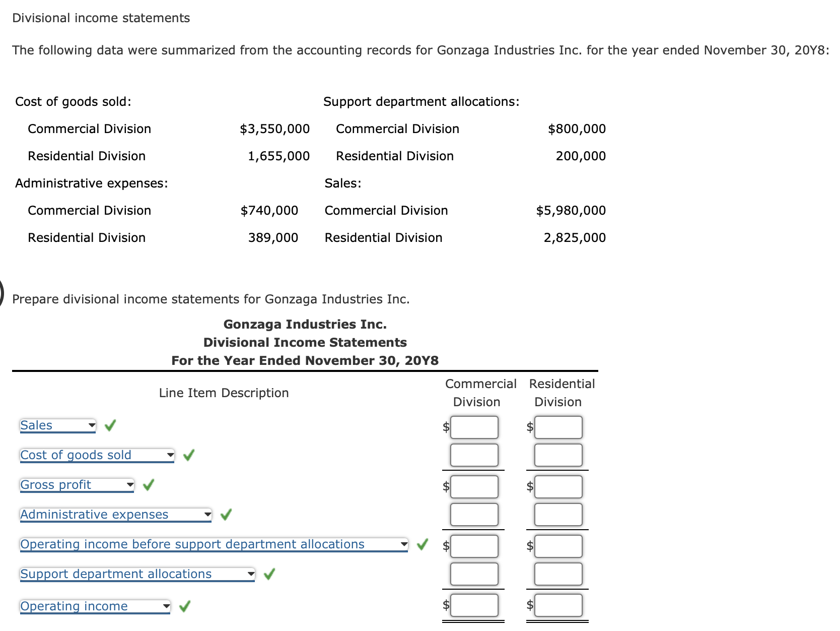Click the Operating income Residential input box
The height and width of the screenshot is (631, 840).
(x=558, y=605)
